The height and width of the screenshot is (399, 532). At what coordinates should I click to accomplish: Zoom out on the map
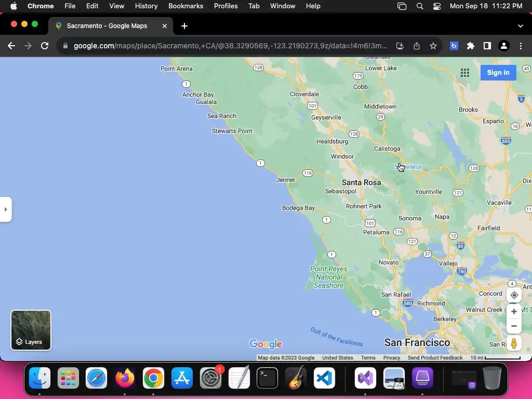514,326
